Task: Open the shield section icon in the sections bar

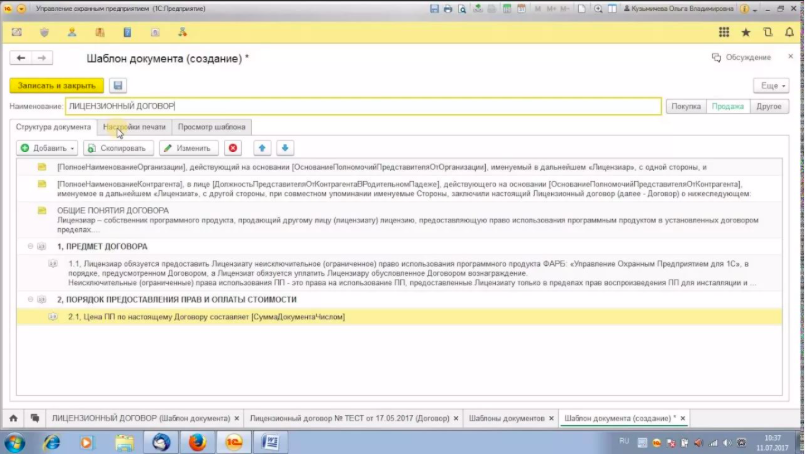Action: 45,32
